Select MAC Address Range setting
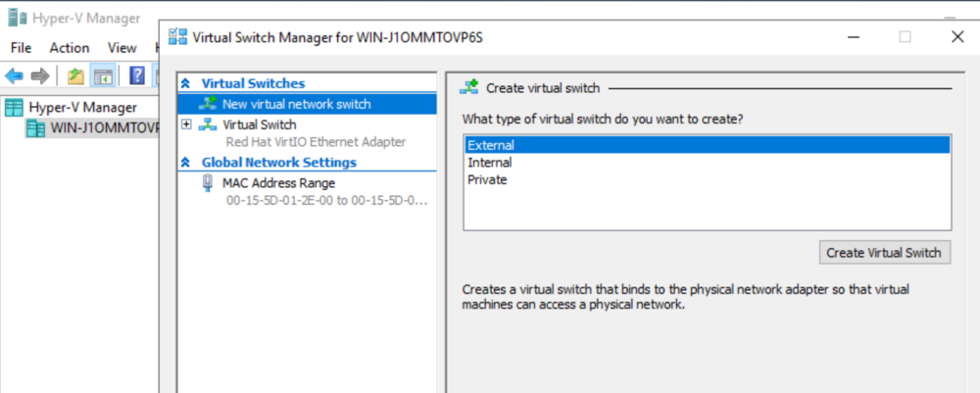This screenshot has width=980, height=393. [x=278, y=183]
